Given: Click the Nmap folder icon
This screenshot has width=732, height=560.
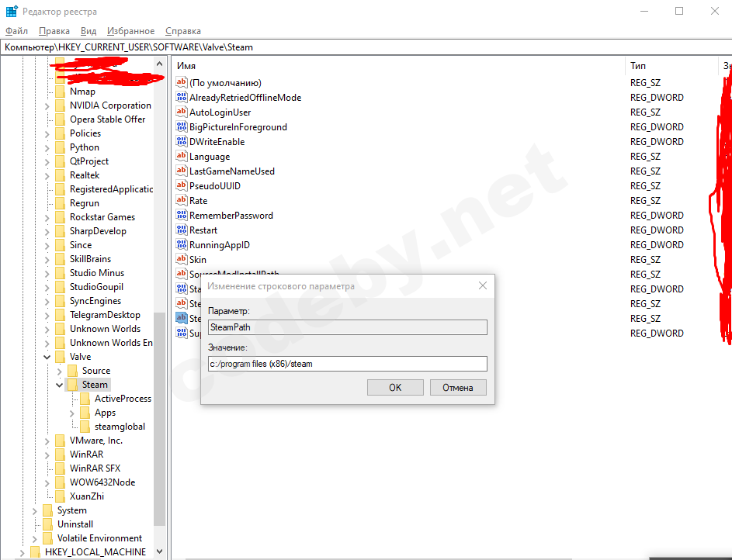Looking at the screenshot, I should click(x=60, y=91).
